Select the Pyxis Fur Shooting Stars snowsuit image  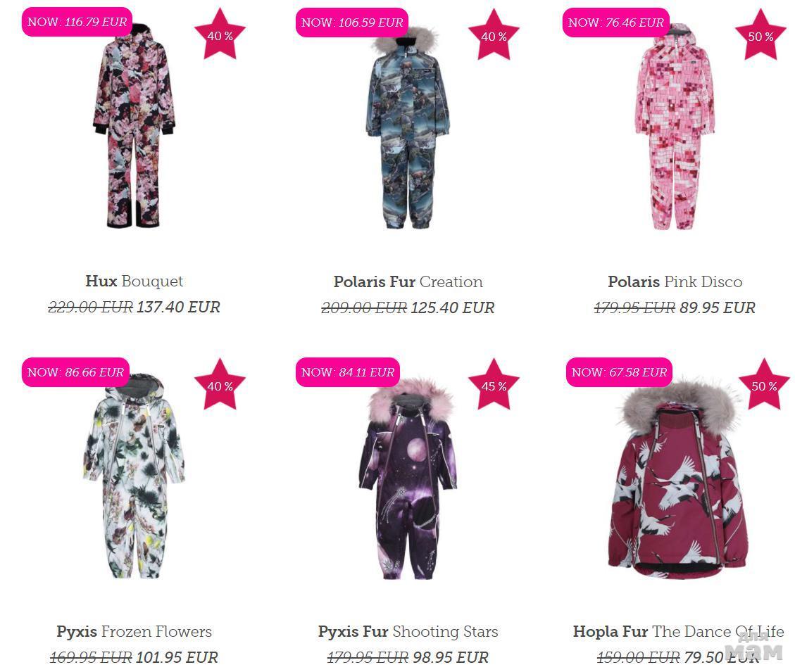pos(408,479)
